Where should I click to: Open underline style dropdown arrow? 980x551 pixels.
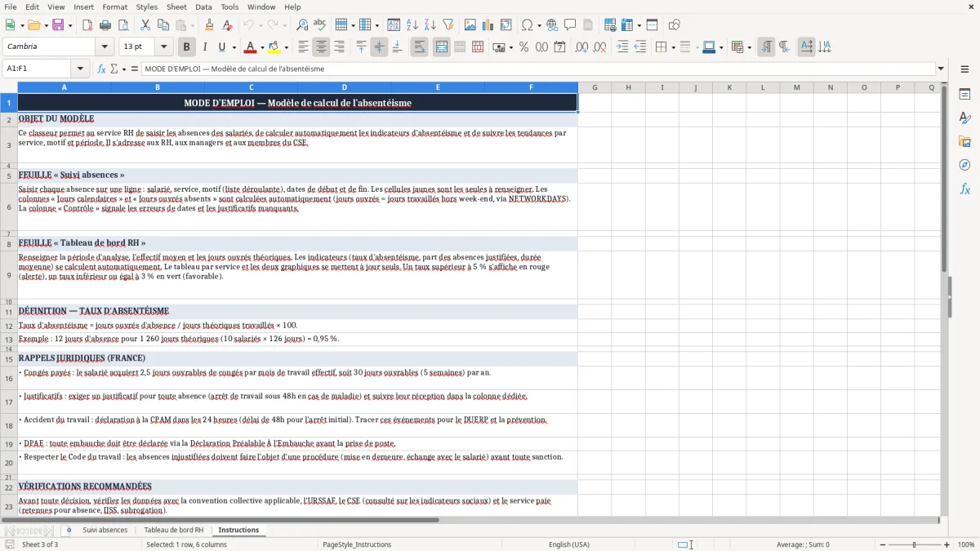point(233,47)
